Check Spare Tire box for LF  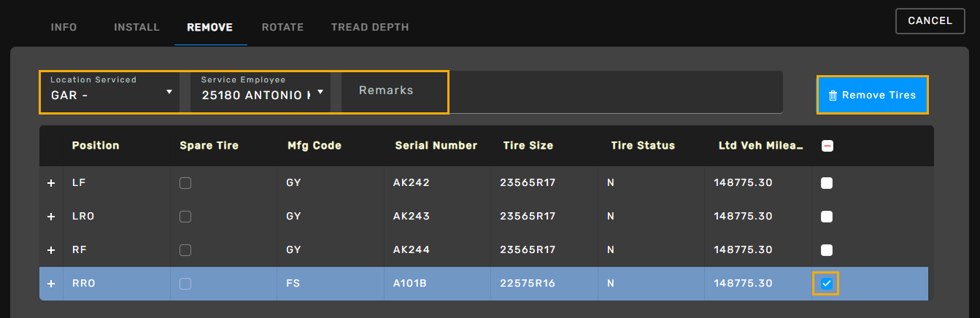[185, 183]
